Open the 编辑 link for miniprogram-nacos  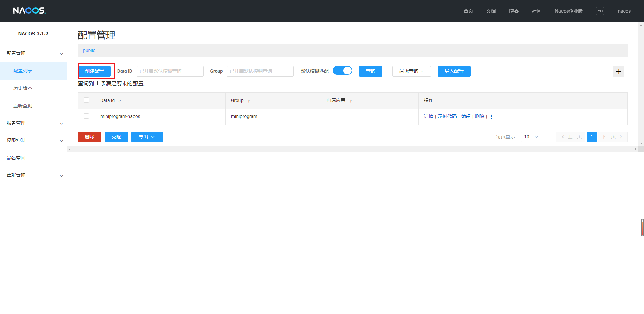click(x=466, y=116)
